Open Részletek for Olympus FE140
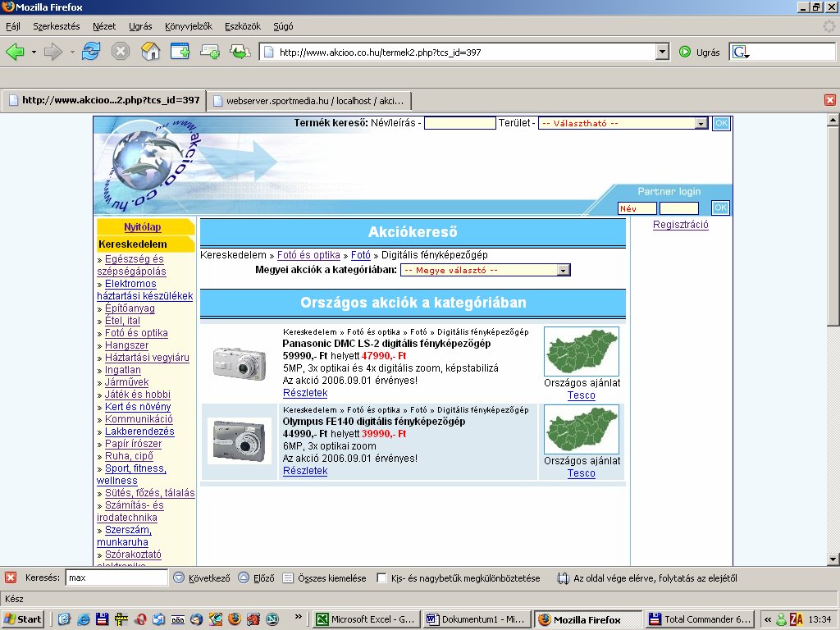840x630 pixels. pos(305,471)
